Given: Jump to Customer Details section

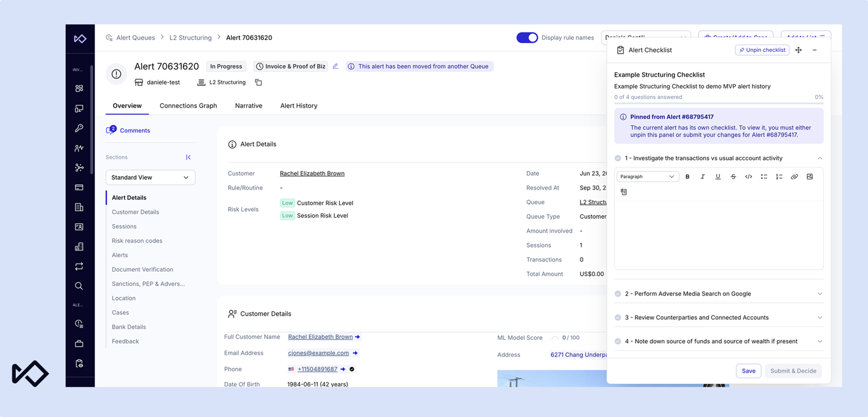Looking at the screenshot, I should click(135, 212).
